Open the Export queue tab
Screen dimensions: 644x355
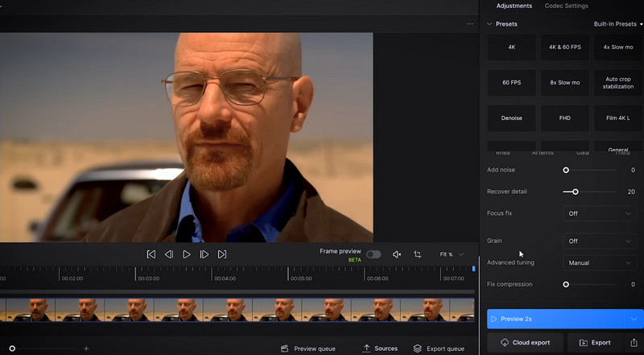click(x=439, y=349)
